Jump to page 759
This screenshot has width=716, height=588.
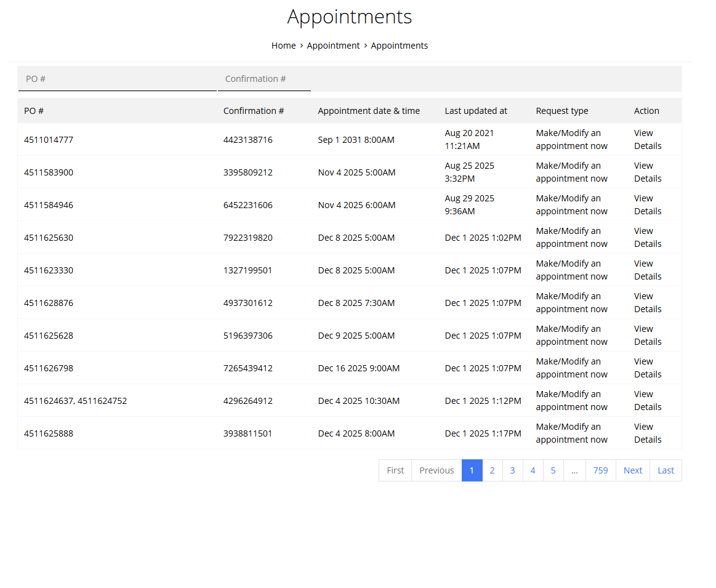(x=600, y=470)
